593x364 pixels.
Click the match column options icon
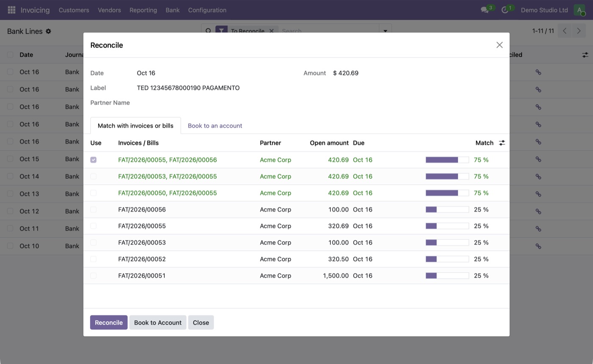pos(502,143)
